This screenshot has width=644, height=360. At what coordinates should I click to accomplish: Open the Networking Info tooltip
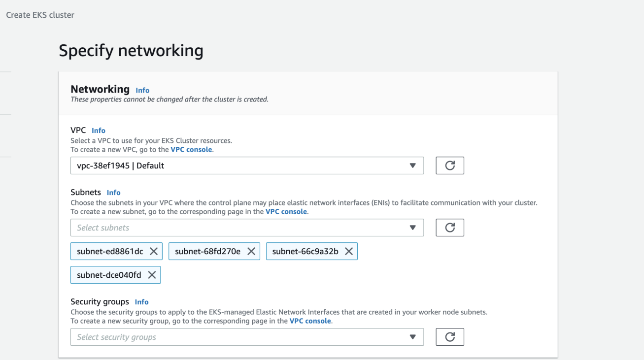pyautogui.click(x=142, y=90)
